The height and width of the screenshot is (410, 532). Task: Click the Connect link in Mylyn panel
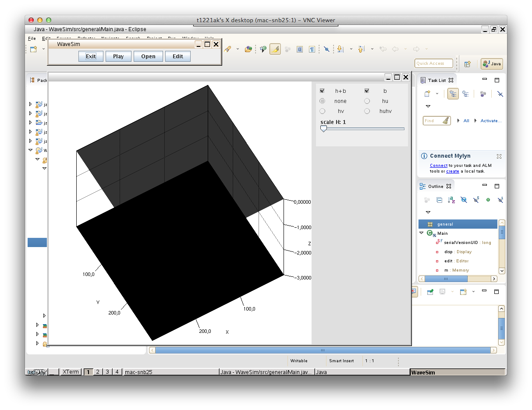coord(439,166)
